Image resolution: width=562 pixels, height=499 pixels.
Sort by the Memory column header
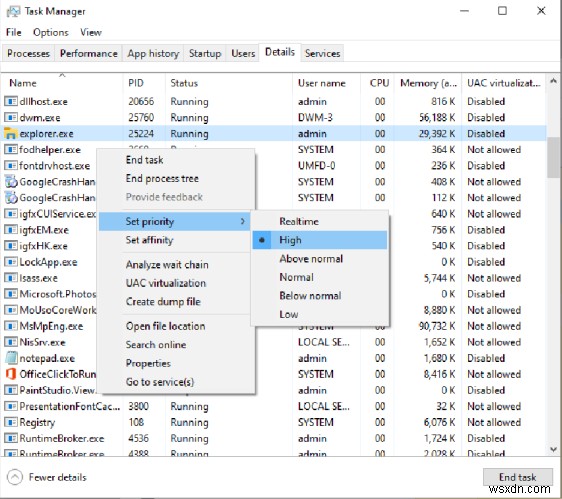[428, 83]
